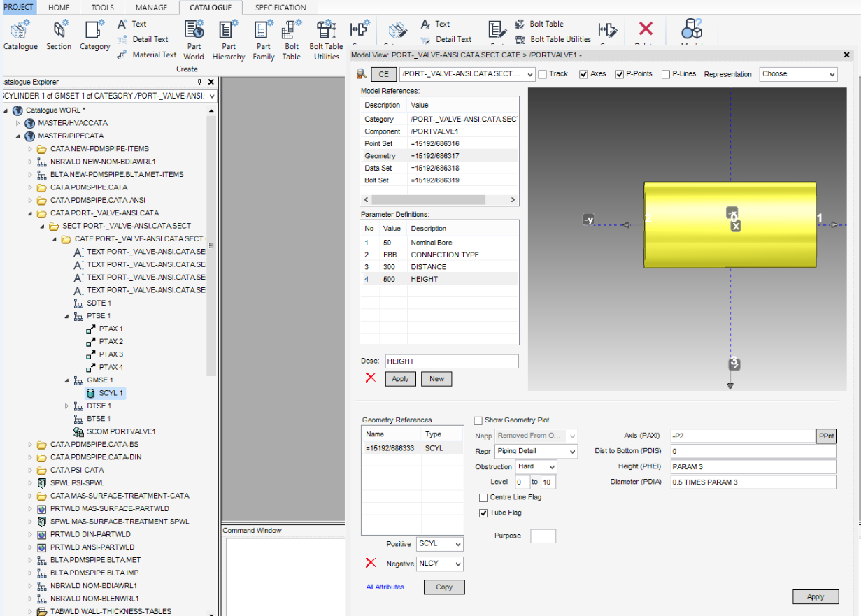Disable the Tube Flag checkbox
The image size is (861, 616).
point(483,513)
